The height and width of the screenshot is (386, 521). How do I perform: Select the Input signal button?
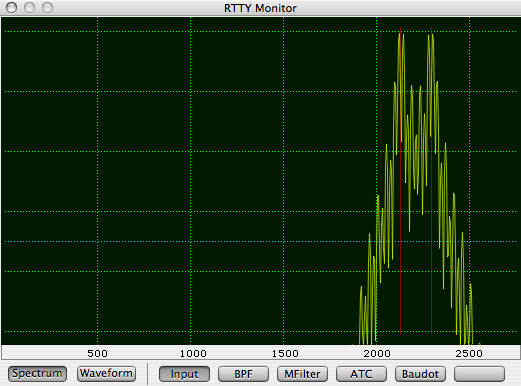[x=184, y=374]
